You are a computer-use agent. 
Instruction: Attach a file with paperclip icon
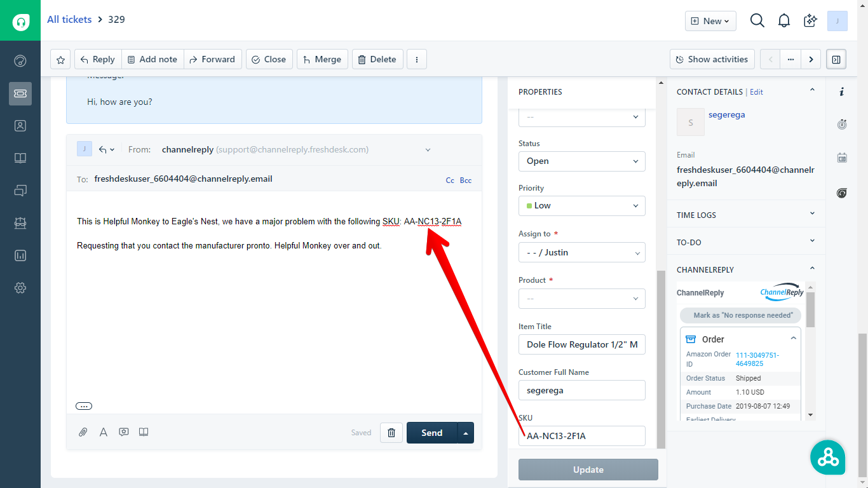coord(83,432)
